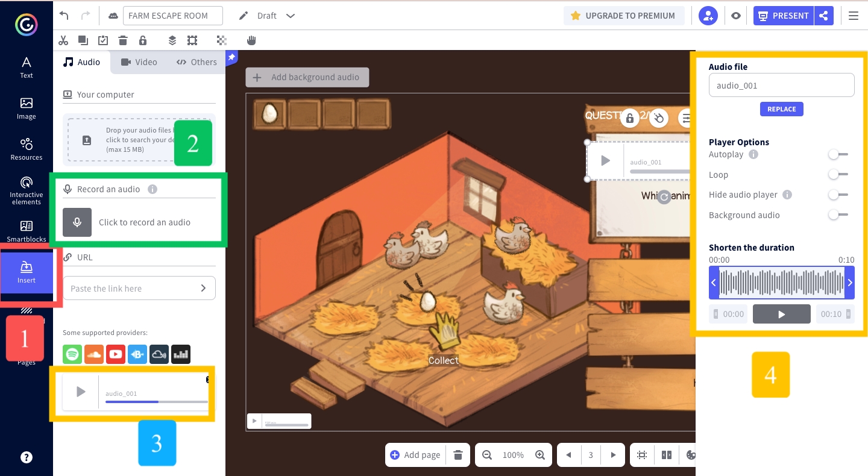
Task: Click the audio waveform trim slider
Action: (782, 283)
